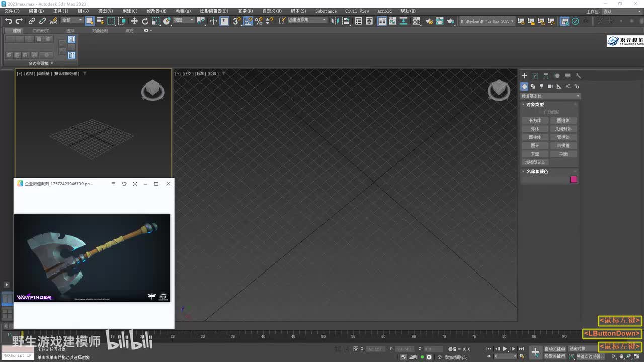Switch to the 自由形式 ribbon tab
The height and width of the screenshot is (362, 644).
(x=41, y=31)
